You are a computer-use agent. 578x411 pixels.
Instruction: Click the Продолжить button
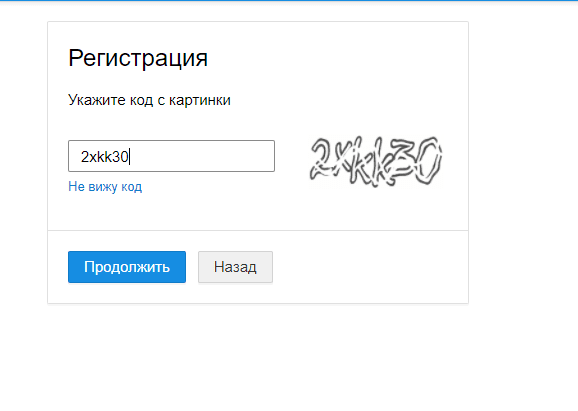pyautogui.click(x=127, y=267)
